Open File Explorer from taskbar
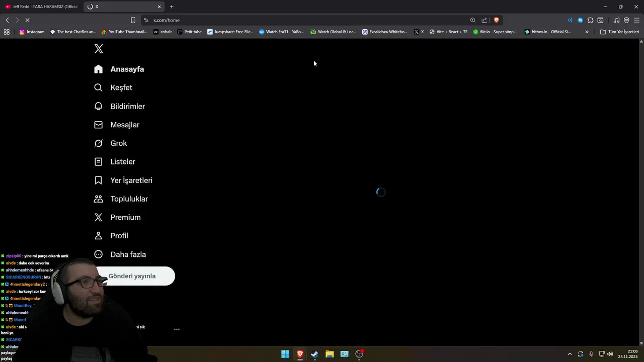 click(330, 354)
